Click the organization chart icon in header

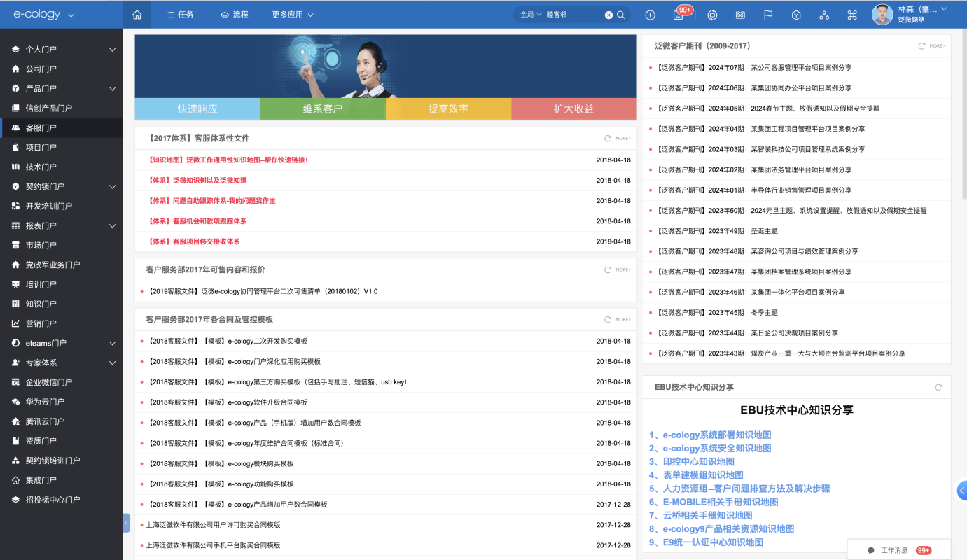pyautogui.click(x=824, y=15)
